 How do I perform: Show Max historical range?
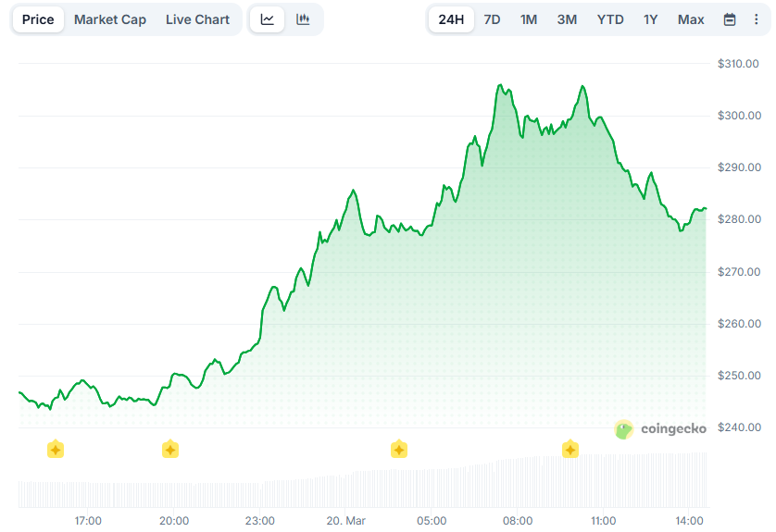point(691,19)
